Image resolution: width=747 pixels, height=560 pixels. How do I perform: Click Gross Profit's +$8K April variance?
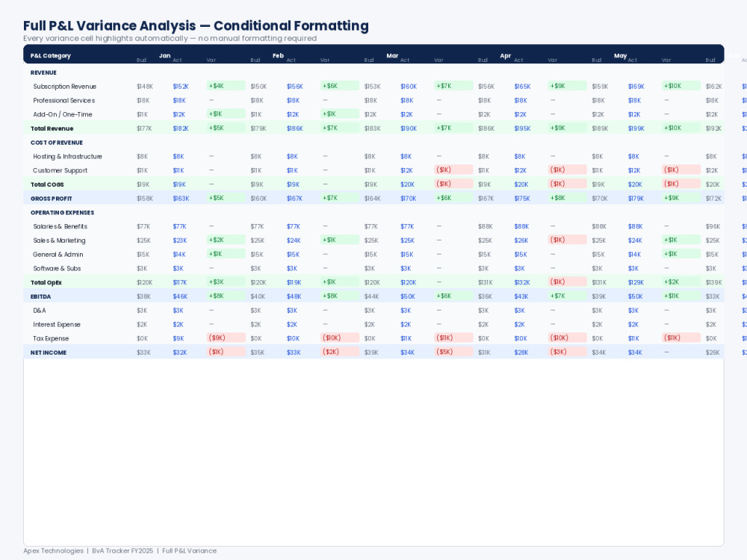pyautogui.click(x=568, y=198)
